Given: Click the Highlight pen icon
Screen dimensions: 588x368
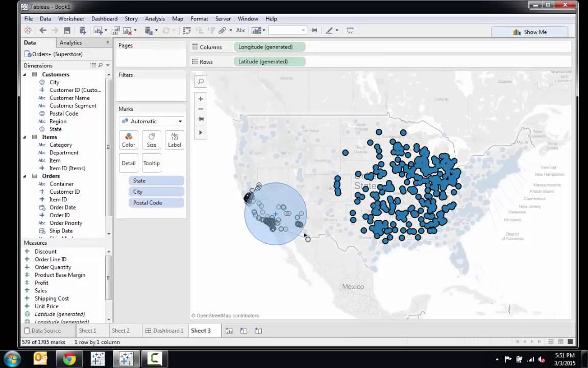Looking at the screenshot, I should click(x=329, y=31).
